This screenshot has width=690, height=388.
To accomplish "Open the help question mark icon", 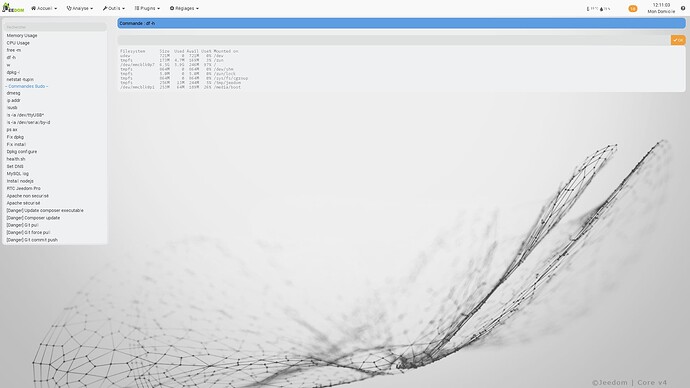I will pos(683,8).
